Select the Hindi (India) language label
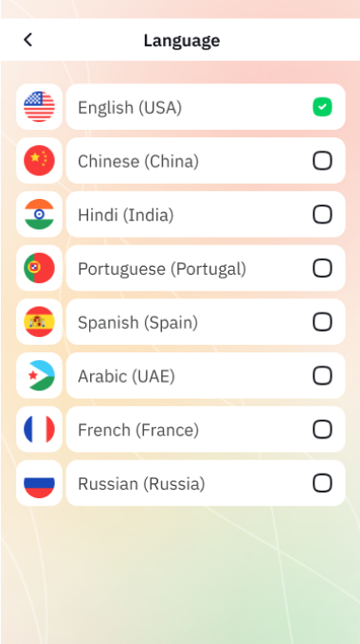This screenshot has width=360, height=644. [126, 215]
